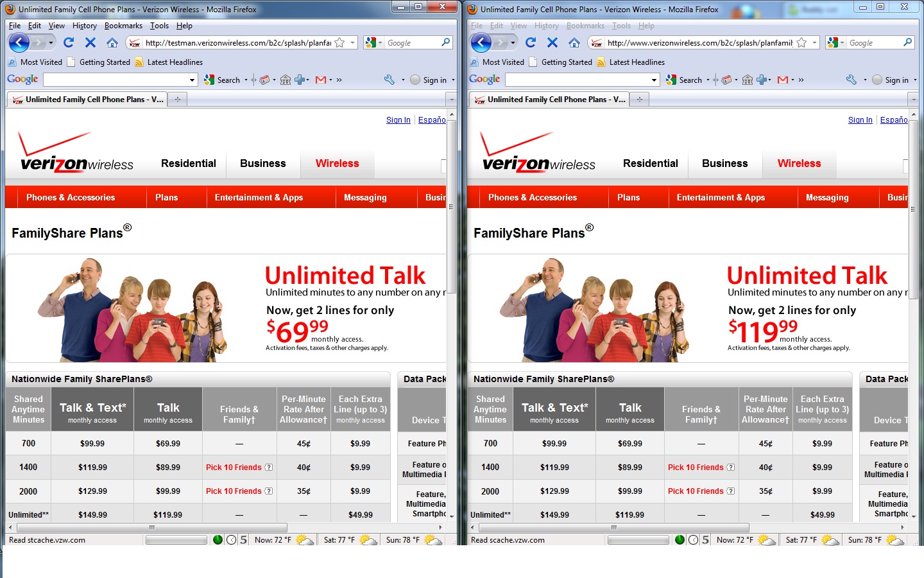
Task: Click the Back arrow in the left window
Action: click(x=19, y=42)
